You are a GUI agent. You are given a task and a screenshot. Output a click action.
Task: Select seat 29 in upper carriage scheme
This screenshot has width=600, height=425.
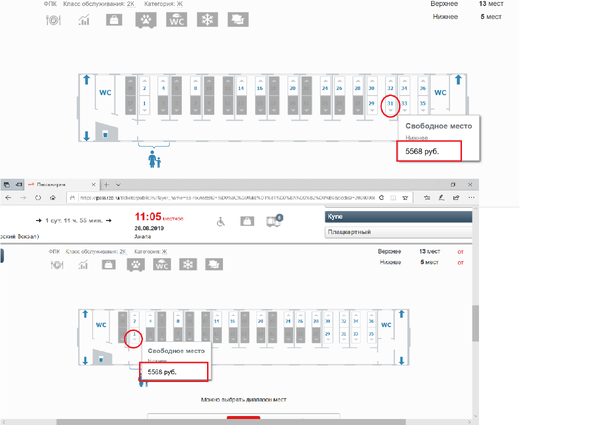click(371, 105)
